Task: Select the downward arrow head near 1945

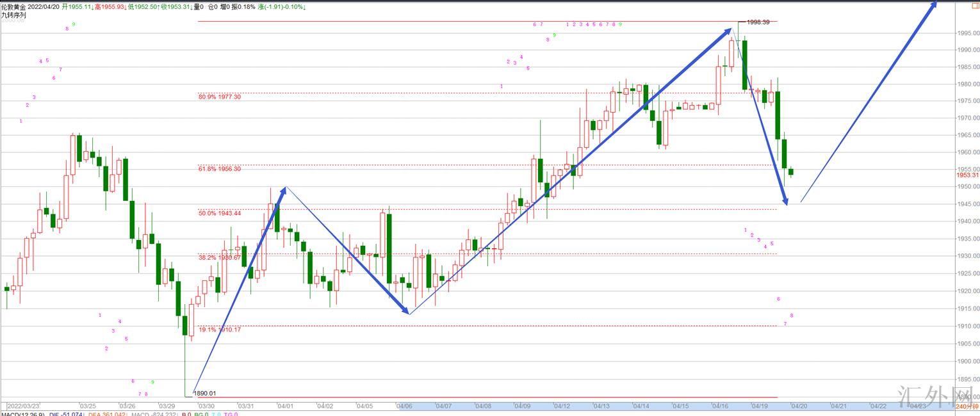Action: [x=785, y=200]
